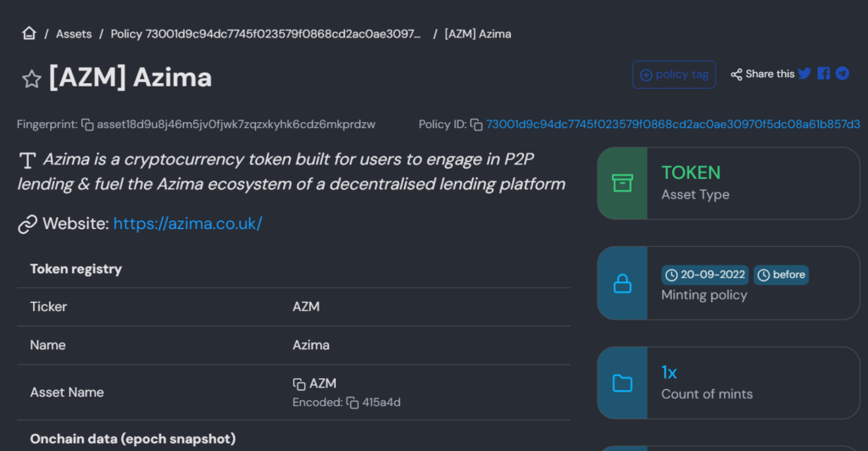The height and width of the screenshot is (451, 868).
Task: Open the Policy ID link
Action: pyautogui.click(x=673, y=125)
